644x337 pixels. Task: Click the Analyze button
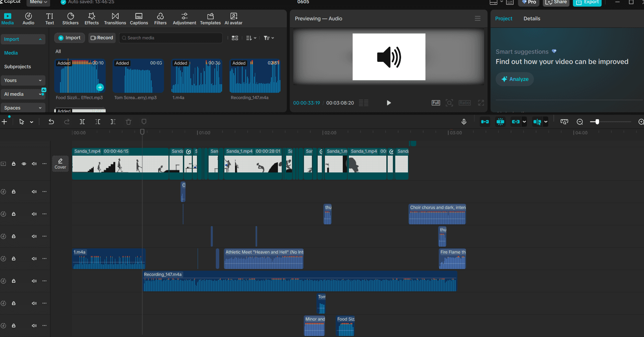click(515, 79)
